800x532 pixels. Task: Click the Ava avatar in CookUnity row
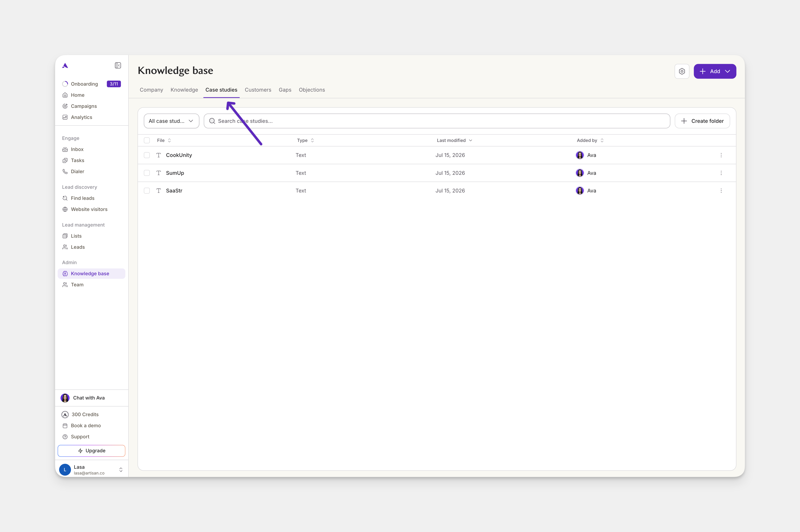(x=580, y=155)
